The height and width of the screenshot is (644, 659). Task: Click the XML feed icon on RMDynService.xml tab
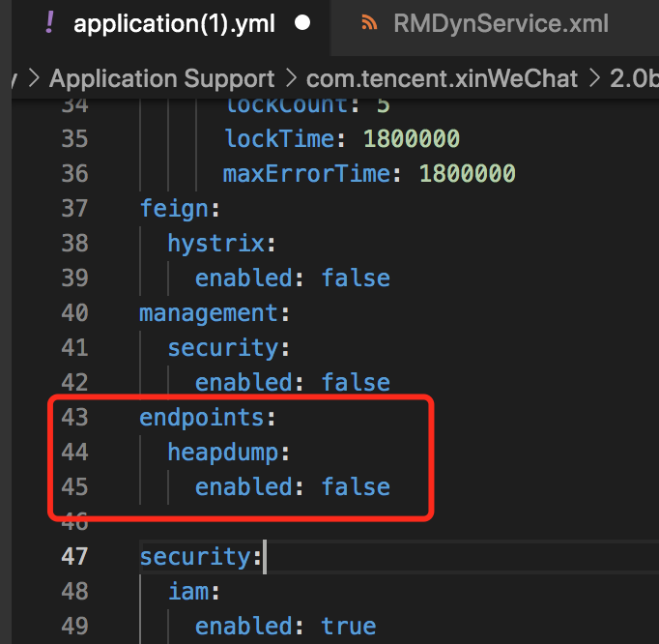368,23
